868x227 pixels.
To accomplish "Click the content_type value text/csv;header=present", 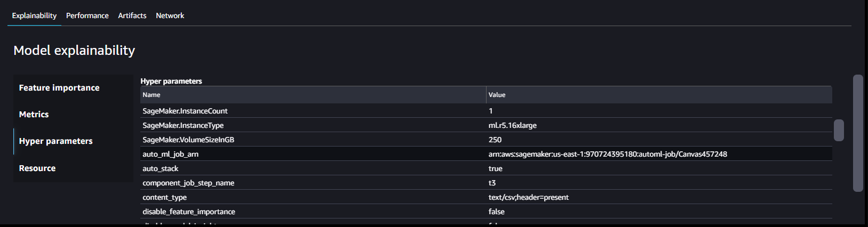I will pyautogui.click(x=529, y=197).
